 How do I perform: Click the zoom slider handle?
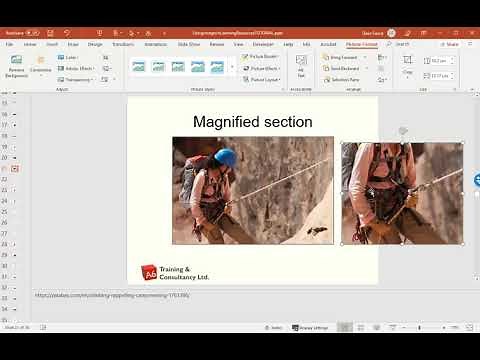click(x=419, y=328)
